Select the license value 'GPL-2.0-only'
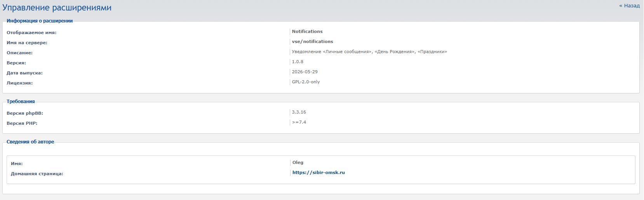 point(306,82)
